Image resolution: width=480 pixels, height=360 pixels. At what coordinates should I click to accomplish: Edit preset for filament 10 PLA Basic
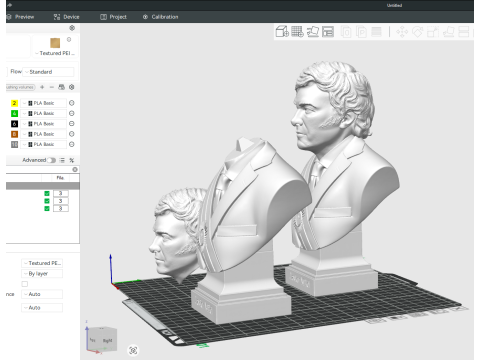(71, 144)
